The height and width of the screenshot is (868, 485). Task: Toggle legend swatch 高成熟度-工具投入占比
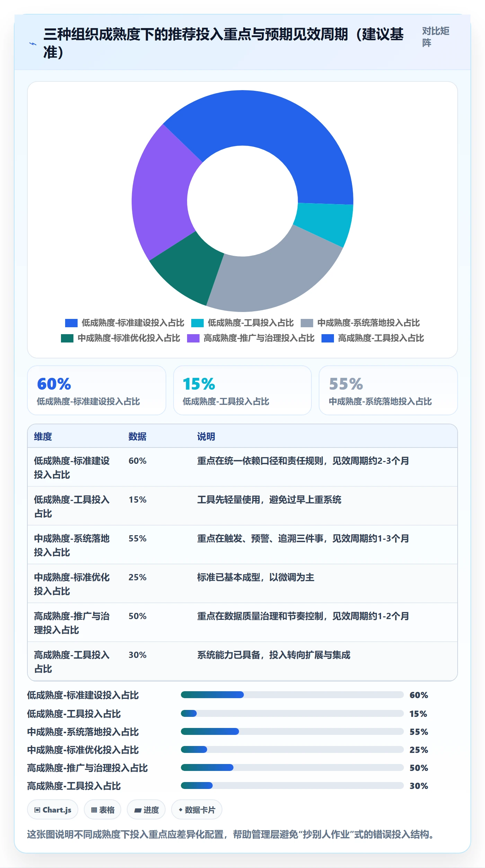pos(327,338)
